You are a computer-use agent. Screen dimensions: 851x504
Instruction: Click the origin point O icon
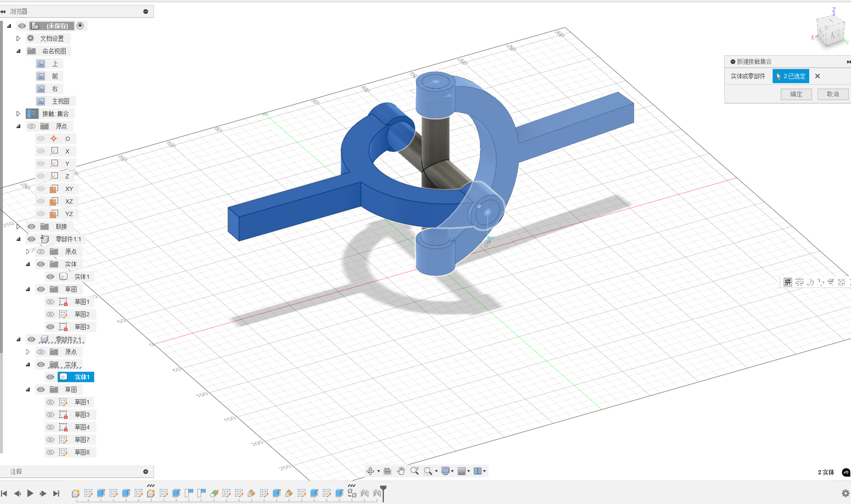54,139
